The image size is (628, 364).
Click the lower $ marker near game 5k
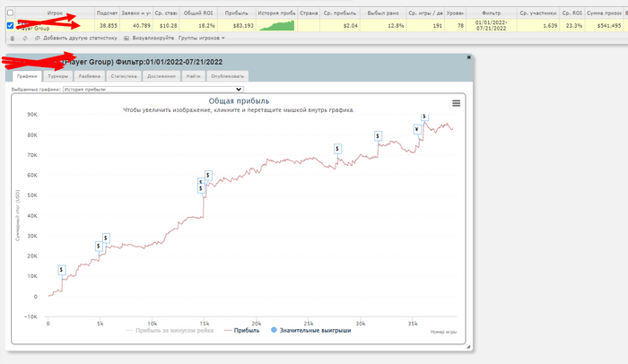coord(99,247)
